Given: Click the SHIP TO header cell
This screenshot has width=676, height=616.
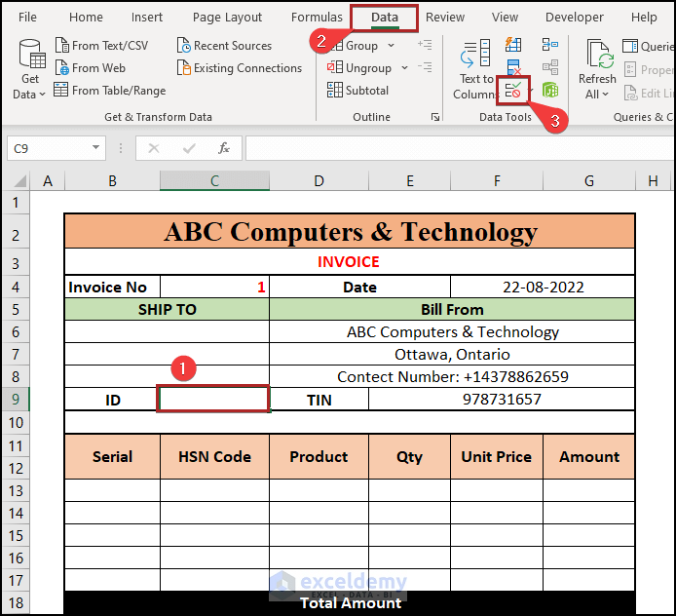Looking at the screenshot, I should click(x=167, y=309).
